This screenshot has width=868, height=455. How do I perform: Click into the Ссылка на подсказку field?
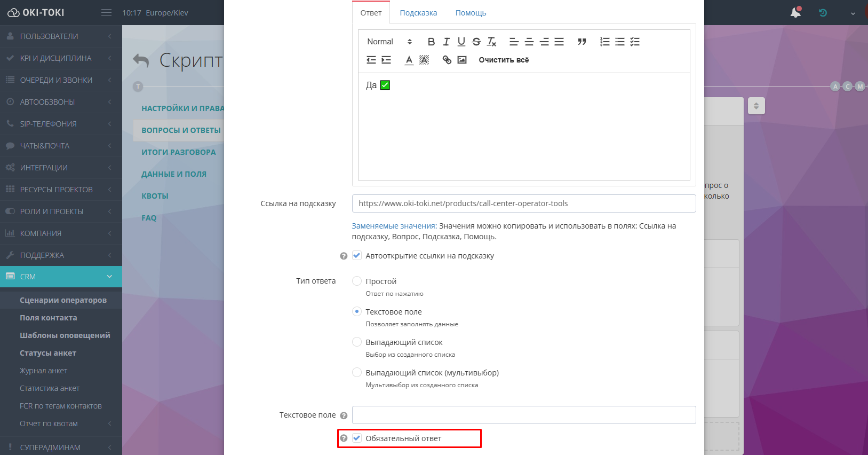point(523,203)
